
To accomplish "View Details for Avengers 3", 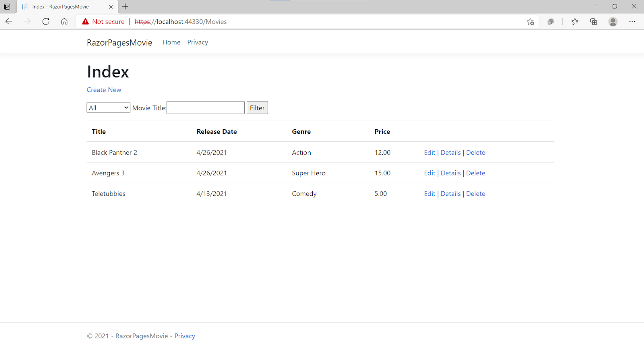I will (450, 173).
